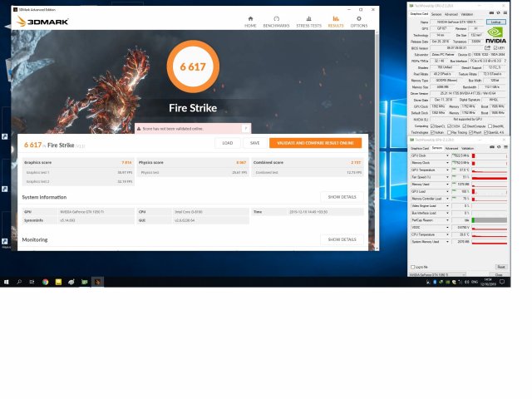532x399 pixels.
Task: Click the System Memory Used graph
Action: 490,242
